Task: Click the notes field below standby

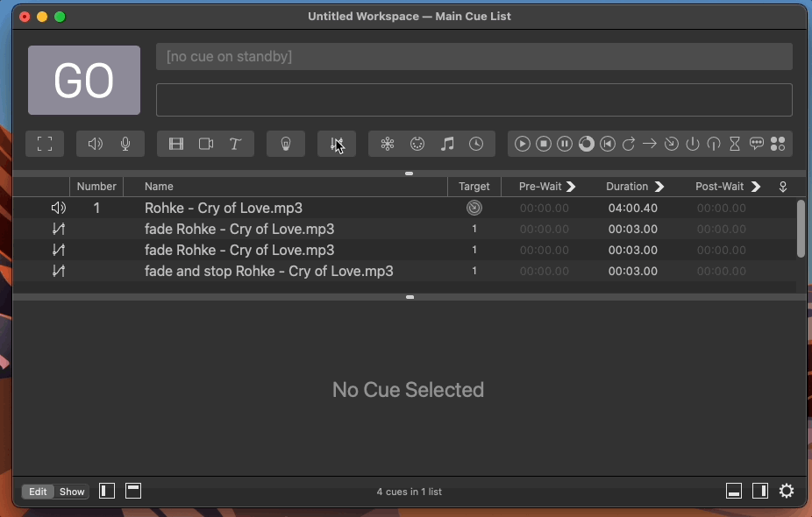Action: [474, 100]
